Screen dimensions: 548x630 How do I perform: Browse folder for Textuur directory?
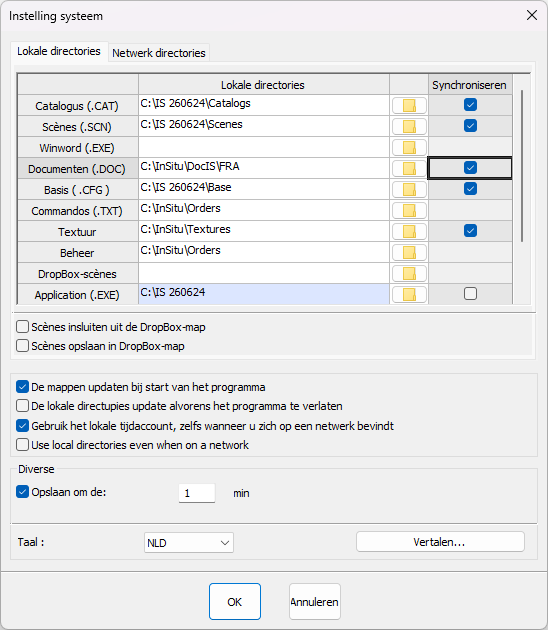tap(409, 231)
